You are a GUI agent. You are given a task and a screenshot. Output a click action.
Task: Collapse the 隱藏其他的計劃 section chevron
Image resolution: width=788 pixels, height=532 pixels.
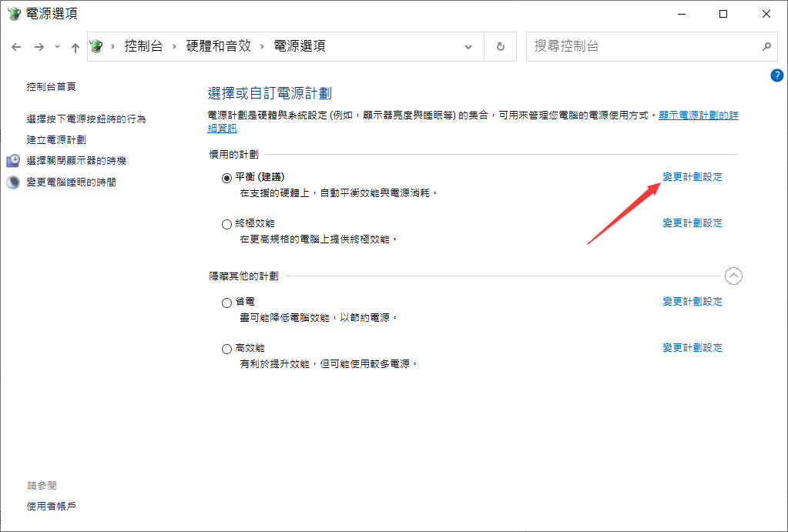point(734,276)
